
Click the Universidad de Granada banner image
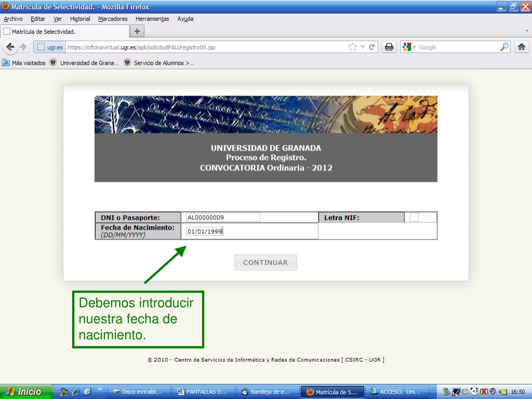[x=266, y=114]
